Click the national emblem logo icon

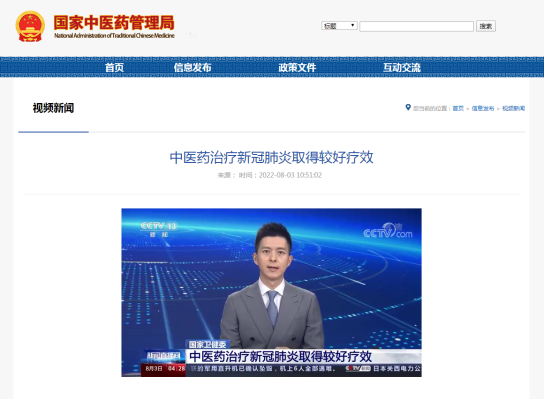coord(30,26)
